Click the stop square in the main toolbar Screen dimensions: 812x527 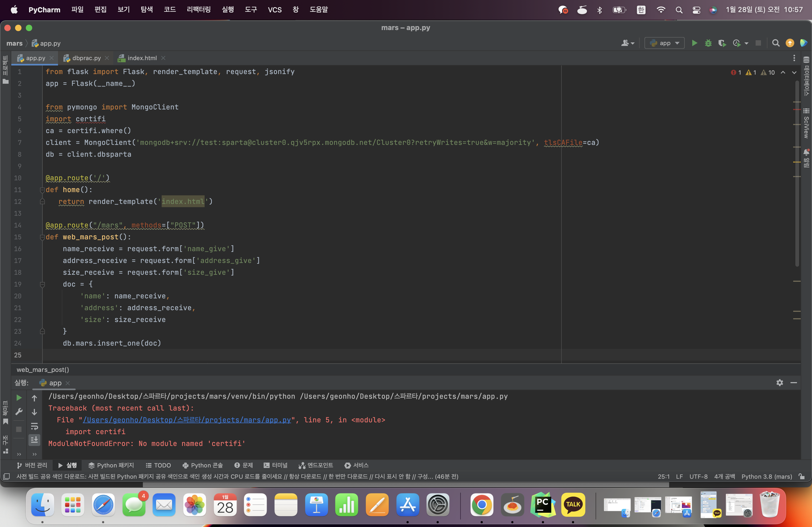pos(758,43)
